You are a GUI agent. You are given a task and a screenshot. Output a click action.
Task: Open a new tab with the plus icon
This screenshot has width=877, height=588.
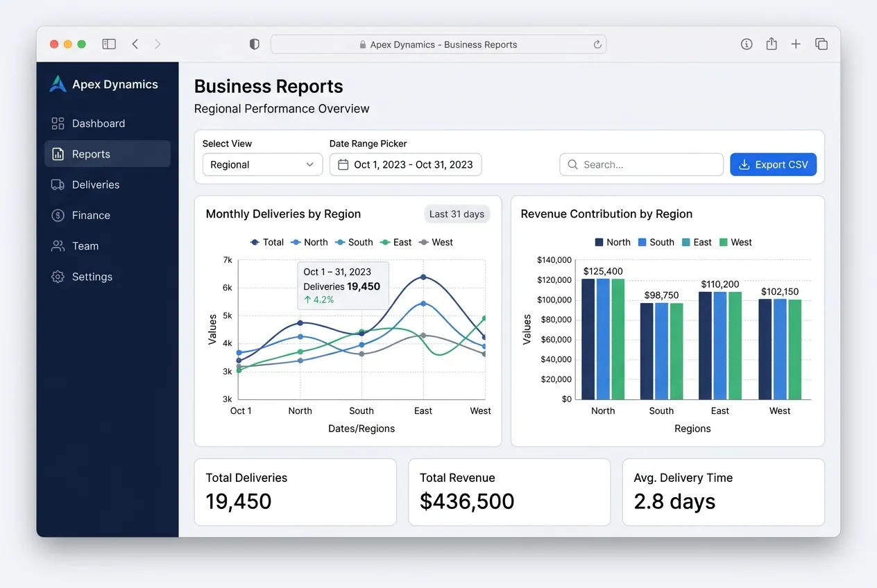pos(796,44)
